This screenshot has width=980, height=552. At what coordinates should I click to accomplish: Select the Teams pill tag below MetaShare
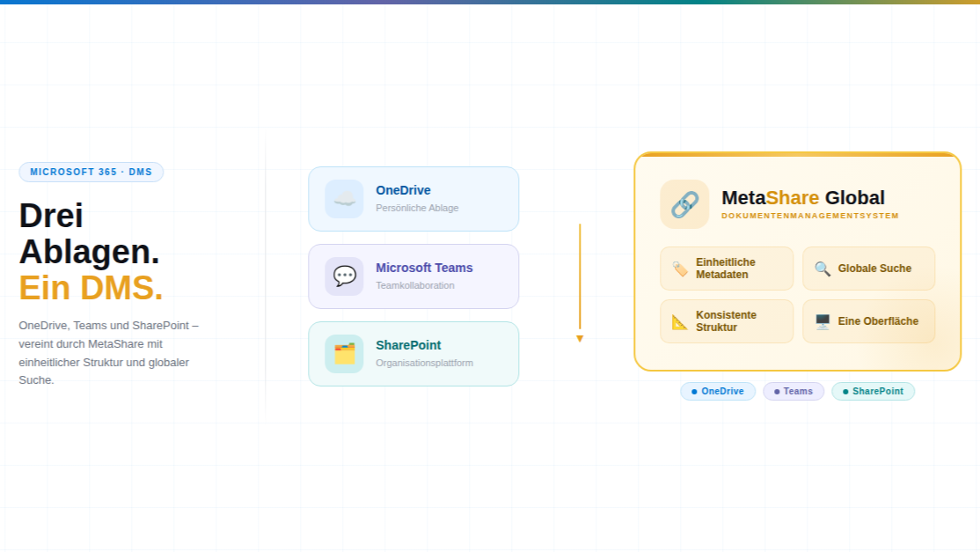point(794,392)
